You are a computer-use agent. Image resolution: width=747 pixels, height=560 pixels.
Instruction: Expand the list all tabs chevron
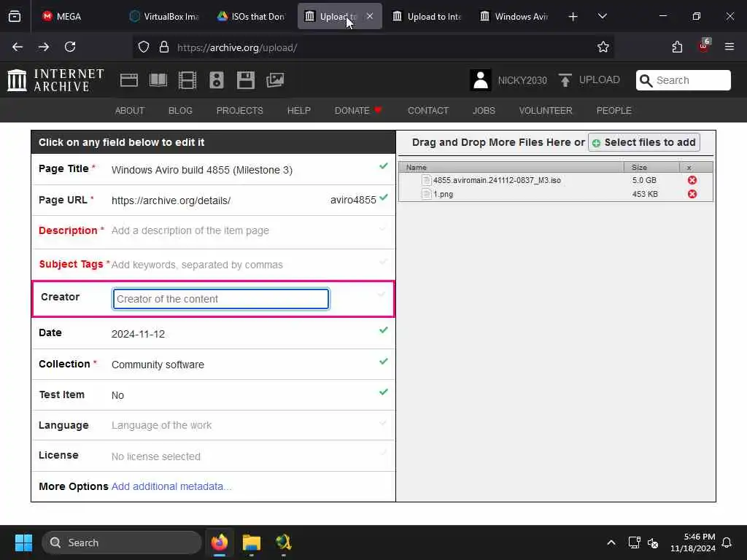click(x=602, y=16)
